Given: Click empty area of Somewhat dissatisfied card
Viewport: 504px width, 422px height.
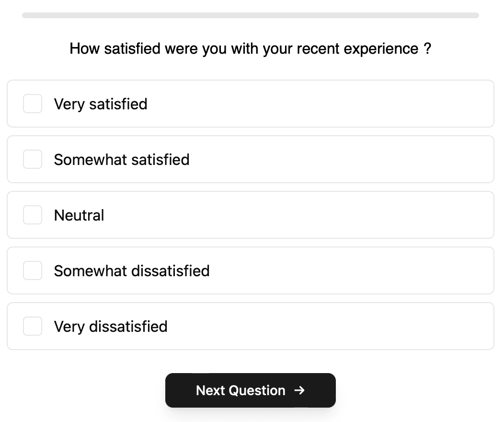Looking at the screenshot, I should (350, 270).
